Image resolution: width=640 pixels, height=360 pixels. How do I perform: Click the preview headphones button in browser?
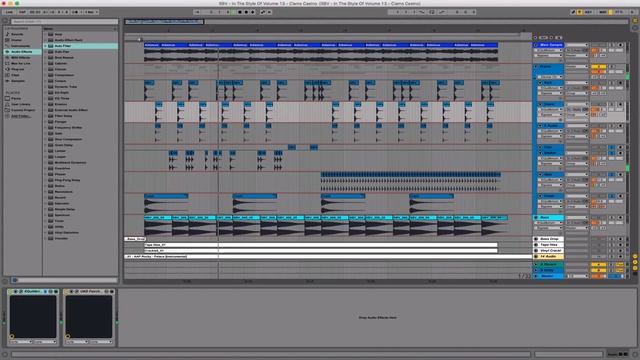point(15,280)
